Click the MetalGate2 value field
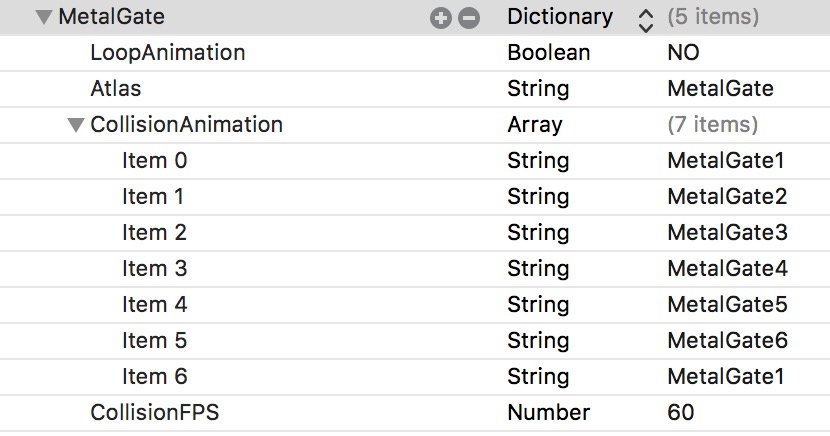 click(x=726, y=197)
